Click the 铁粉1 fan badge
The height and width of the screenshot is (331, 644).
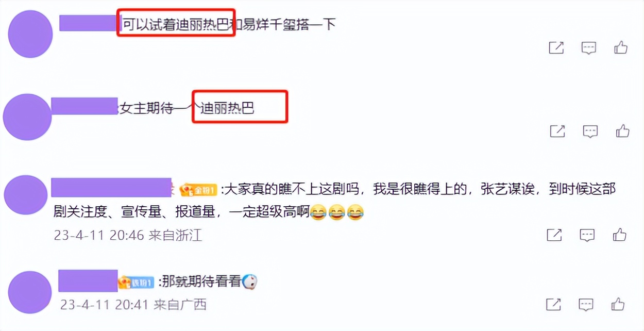pos(136,282)
